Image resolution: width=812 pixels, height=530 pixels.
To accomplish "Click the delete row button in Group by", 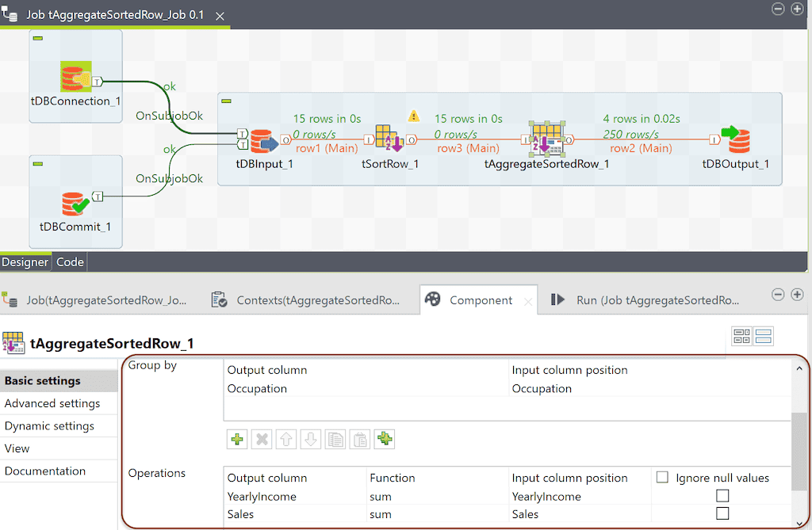I will [261, 438].
